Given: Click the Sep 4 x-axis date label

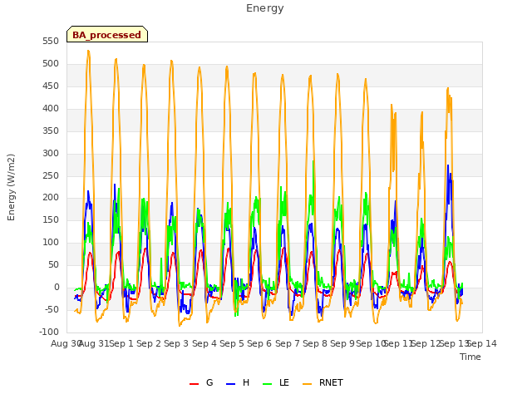Looking at the screenshot, I should pyautogui.click(x=204, y=343).
